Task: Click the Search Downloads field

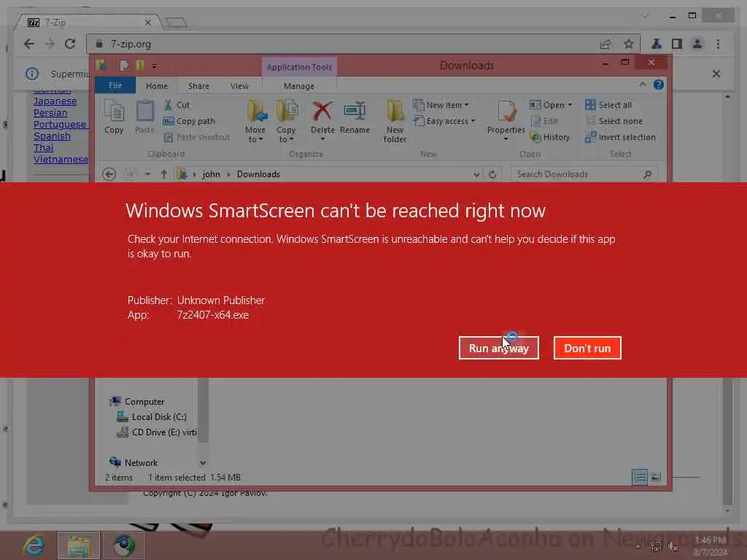Action: click(x=584, y=174)
